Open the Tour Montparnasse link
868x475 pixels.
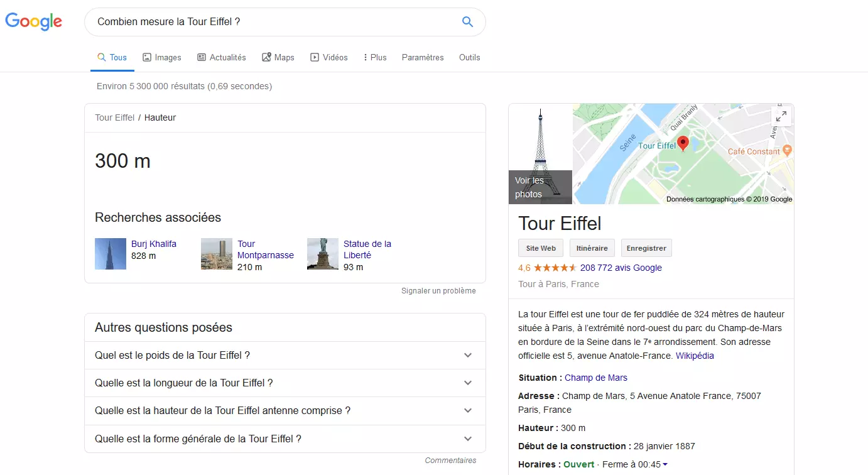[x=266, y=249]
